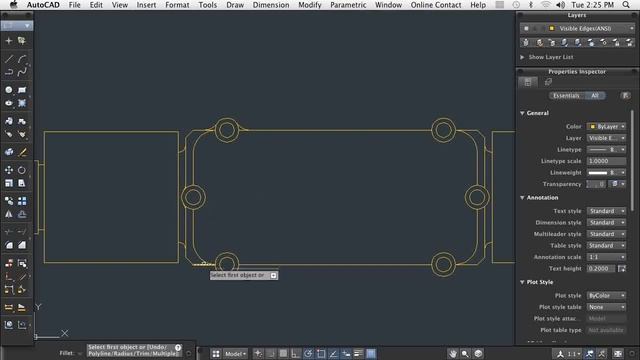Viewport: 640px width, 360px height.
Task: Collapse the Plot Style section
Action: click(x=522, y=282)
